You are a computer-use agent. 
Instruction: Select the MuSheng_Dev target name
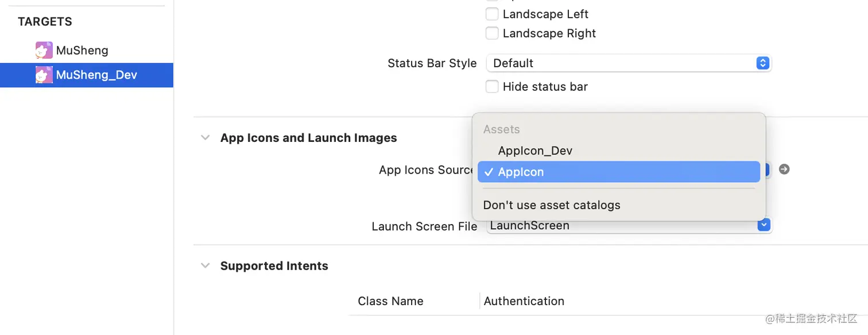(x=96, y=75)
